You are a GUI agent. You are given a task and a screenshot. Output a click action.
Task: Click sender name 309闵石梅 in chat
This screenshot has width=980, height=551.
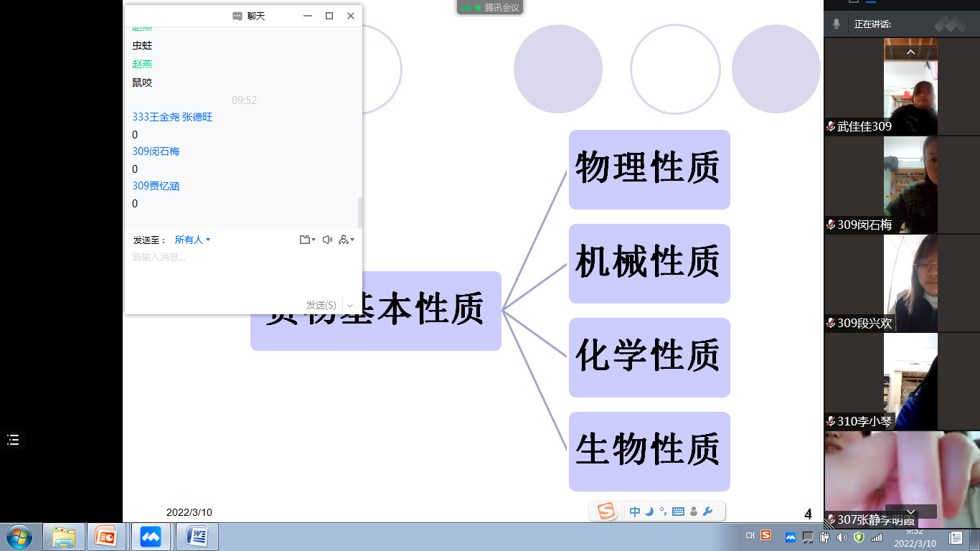(x=156, y=151)
